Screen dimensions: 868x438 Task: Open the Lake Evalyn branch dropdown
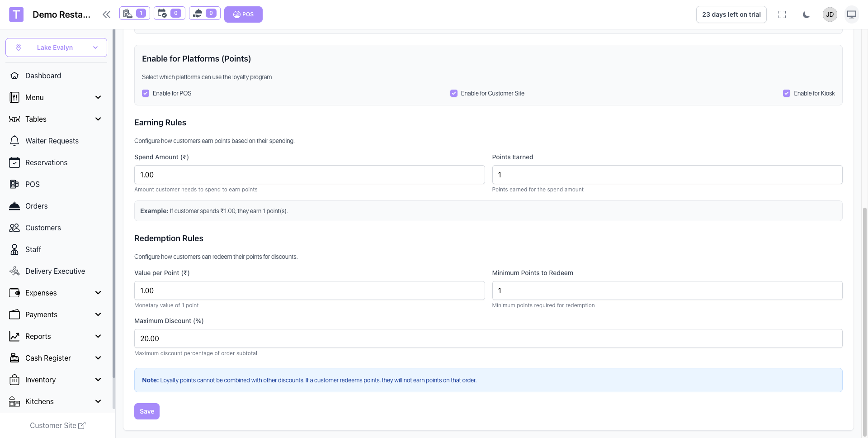tap(56, 48)
